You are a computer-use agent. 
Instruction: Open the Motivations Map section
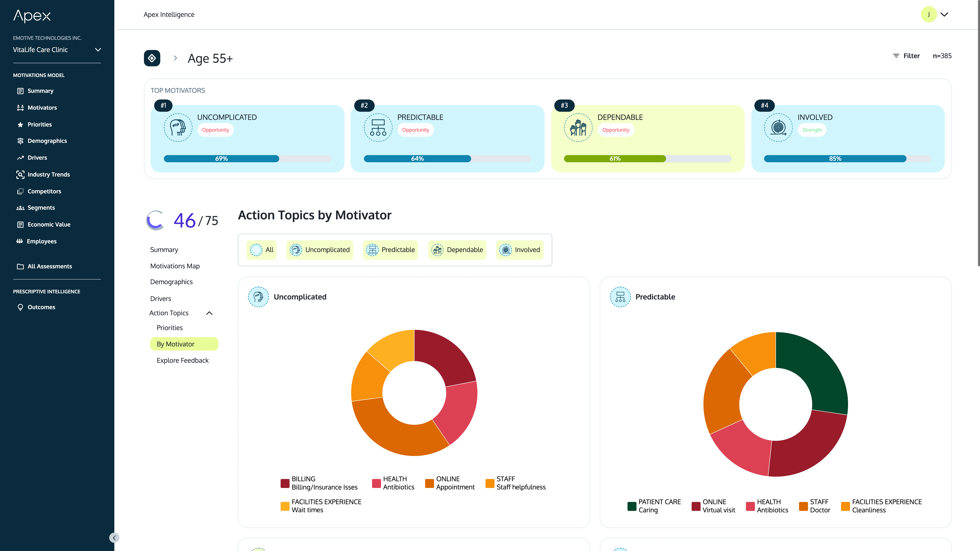(175, 266)
